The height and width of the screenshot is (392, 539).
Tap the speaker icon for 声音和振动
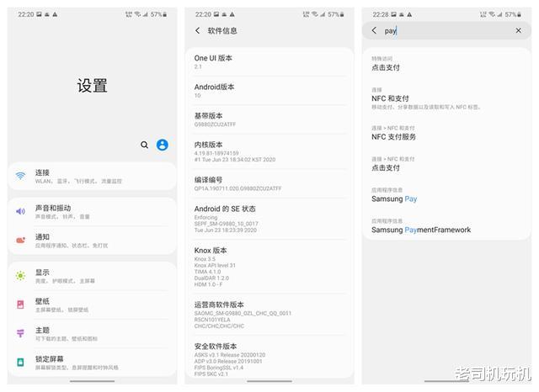coord(20,211)
